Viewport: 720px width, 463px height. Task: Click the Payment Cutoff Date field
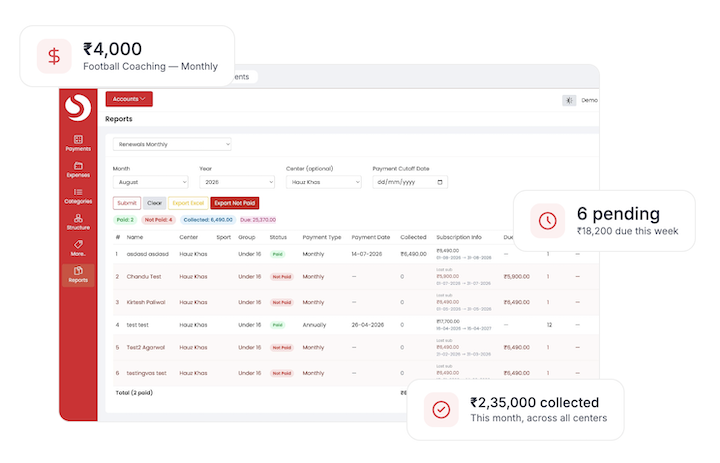[x=410, y=182]
